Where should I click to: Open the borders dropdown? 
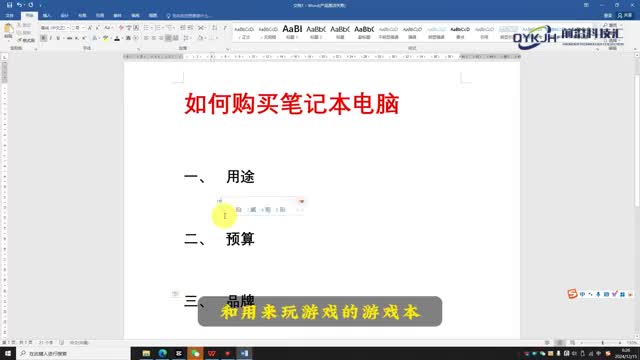(x=217, y=38)
